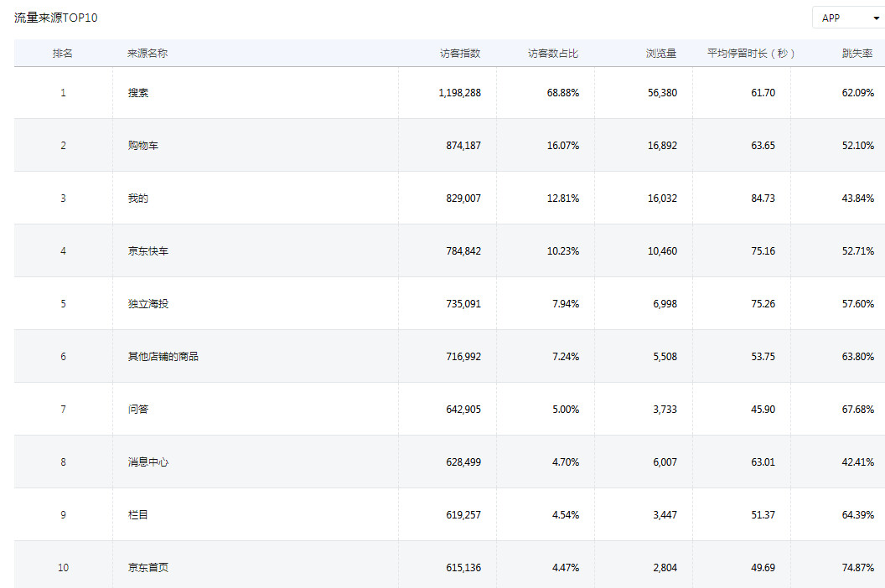This screenshot has width=885, height=588.
Task: Click the 10.23% visitor share cell
Action: 562,251
